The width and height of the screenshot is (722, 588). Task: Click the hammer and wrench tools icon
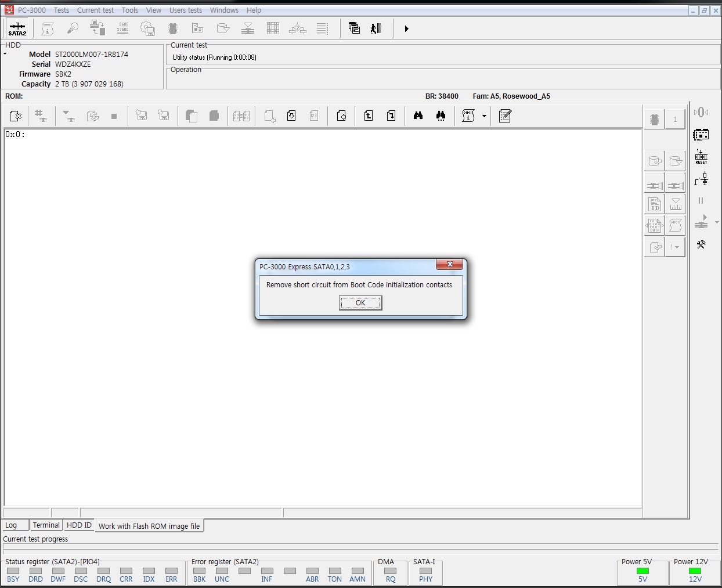point(701,244)
